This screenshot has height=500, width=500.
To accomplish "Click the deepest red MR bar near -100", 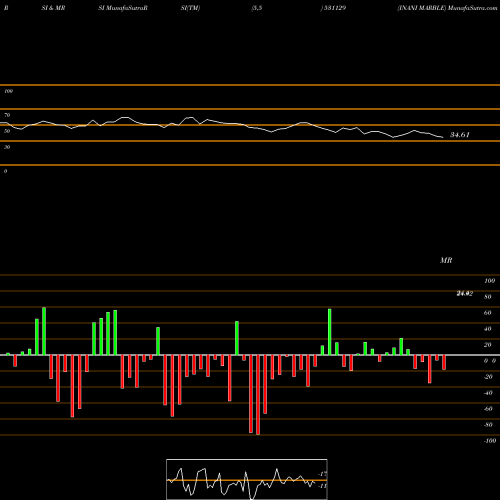I will click(x=258, y=395).
